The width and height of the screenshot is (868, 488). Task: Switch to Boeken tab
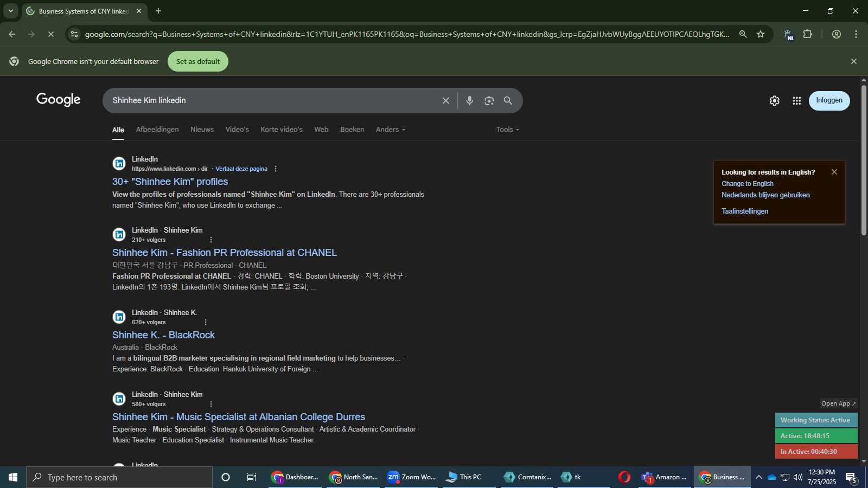coord(352,130)
